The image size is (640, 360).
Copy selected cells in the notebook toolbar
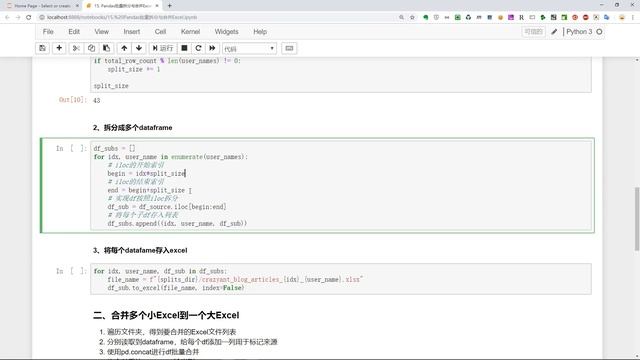(91, 48)
